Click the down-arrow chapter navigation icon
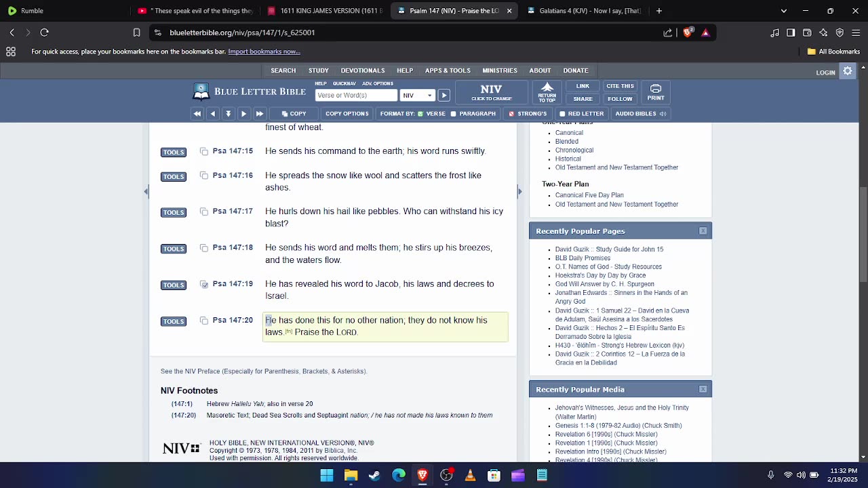Image resolution: width=868 pixels, height=488 pixels. tap(229, 114)
